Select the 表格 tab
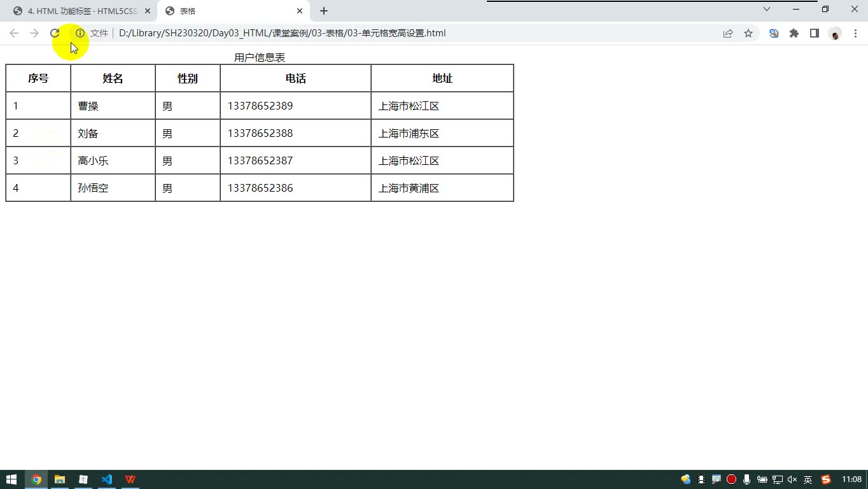868x489 pixels. (x=233, y=11)
